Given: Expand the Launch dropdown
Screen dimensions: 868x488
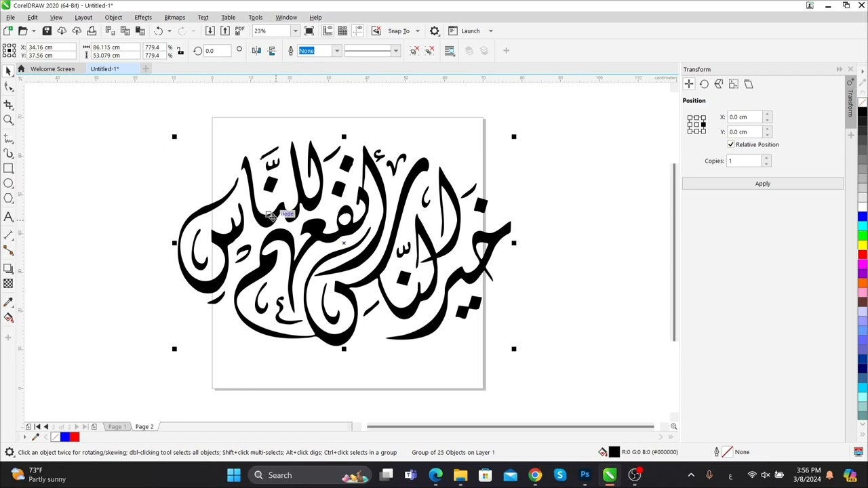Looking at the screenshot, I should 491,31.
